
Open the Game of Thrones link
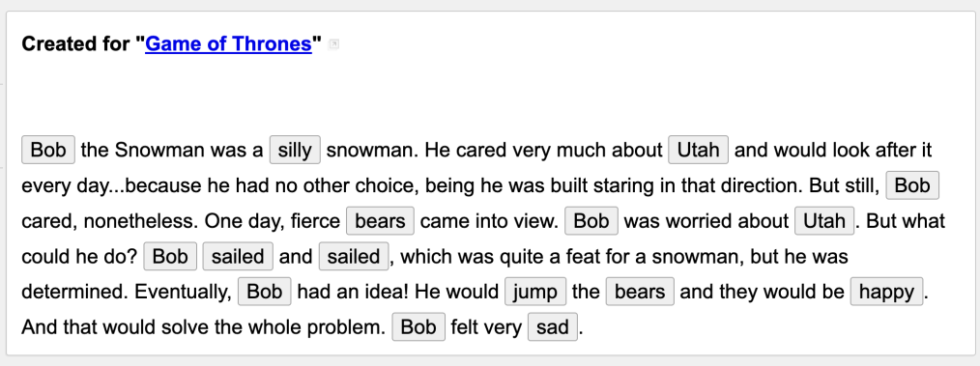click(228, 43)
